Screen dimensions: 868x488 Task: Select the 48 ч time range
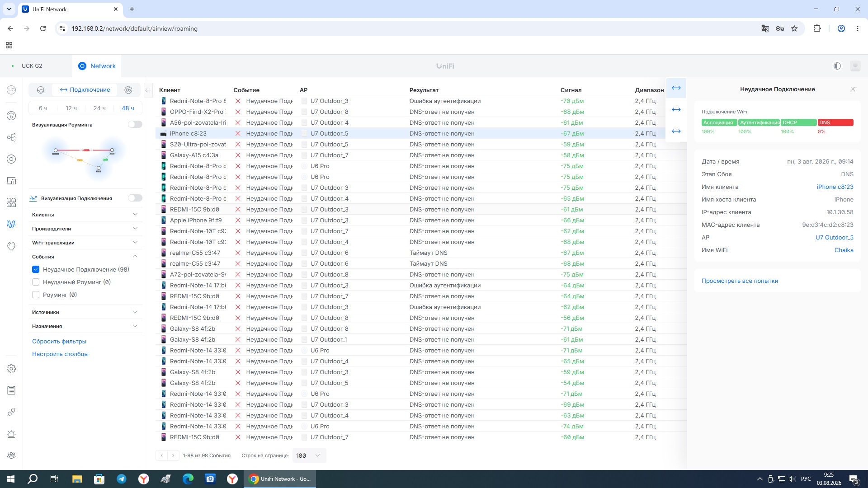pos(128,108)
